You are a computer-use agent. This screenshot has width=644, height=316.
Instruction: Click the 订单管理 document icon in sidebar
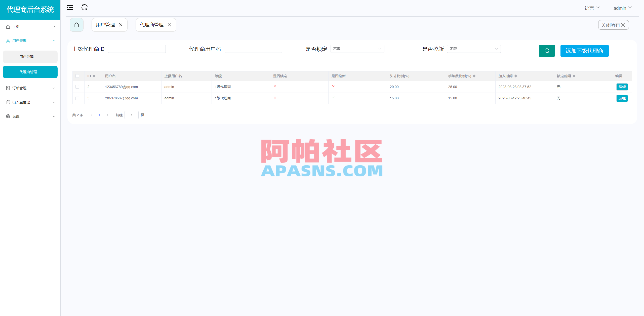pos(8,88)
